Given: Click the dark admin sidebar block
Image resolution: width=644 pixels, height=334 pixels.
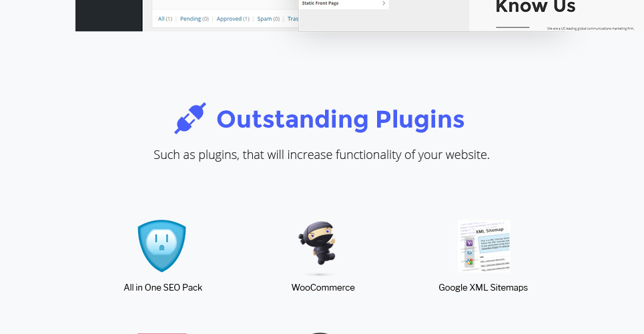Looking at the screenshot, I should pyautogui.click(x=109, y=15).
